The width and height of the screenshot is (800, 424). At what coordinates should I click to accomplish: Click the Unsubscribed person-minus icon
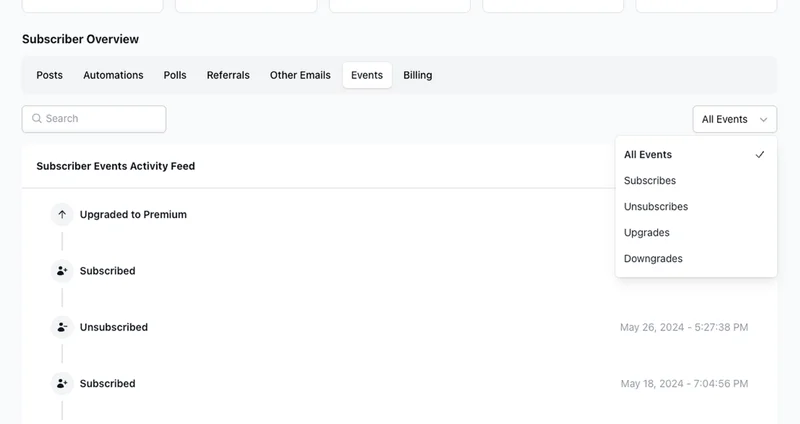tap(62, 327)
